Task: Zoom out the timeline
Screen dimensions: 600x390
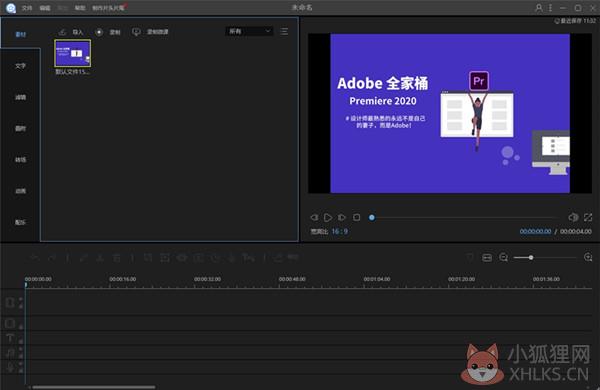Action: [x=504, y=258]
